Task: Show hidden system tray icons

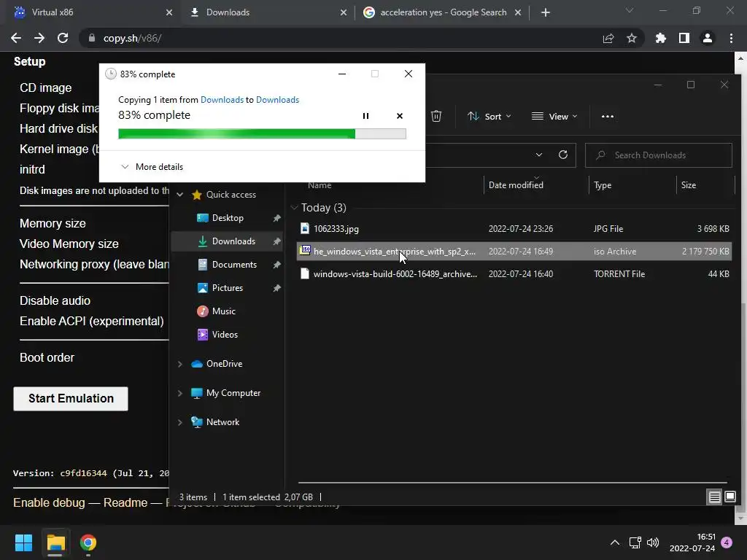Action: [x=615, y=542]
